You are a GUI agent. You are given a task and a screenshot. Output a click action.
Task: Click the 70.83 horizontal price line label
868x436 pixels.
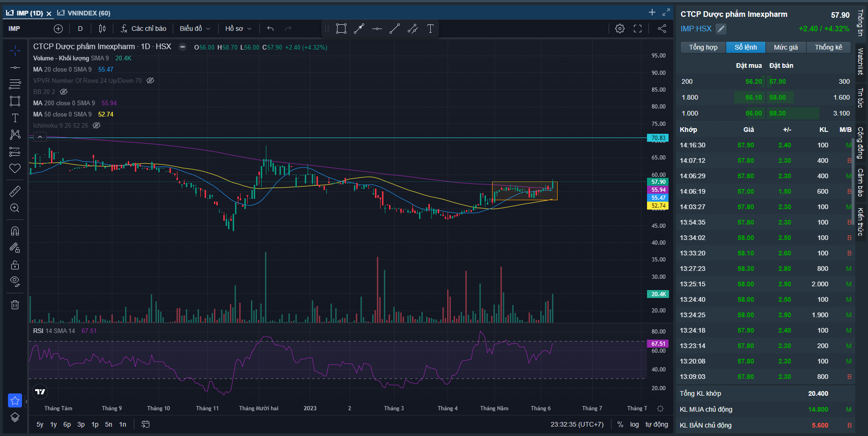tap(658, 138)
